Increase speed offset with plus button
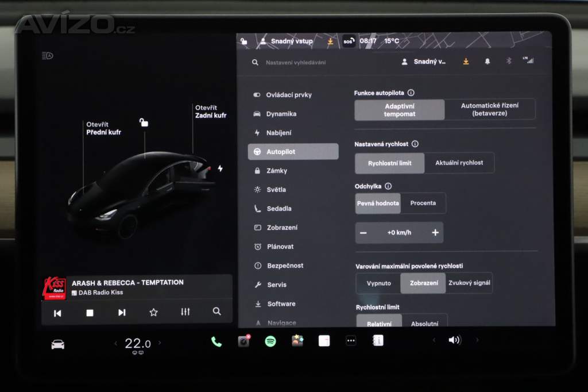The width and height of the screenshot is (588, 392). click(x=435, y=233)
